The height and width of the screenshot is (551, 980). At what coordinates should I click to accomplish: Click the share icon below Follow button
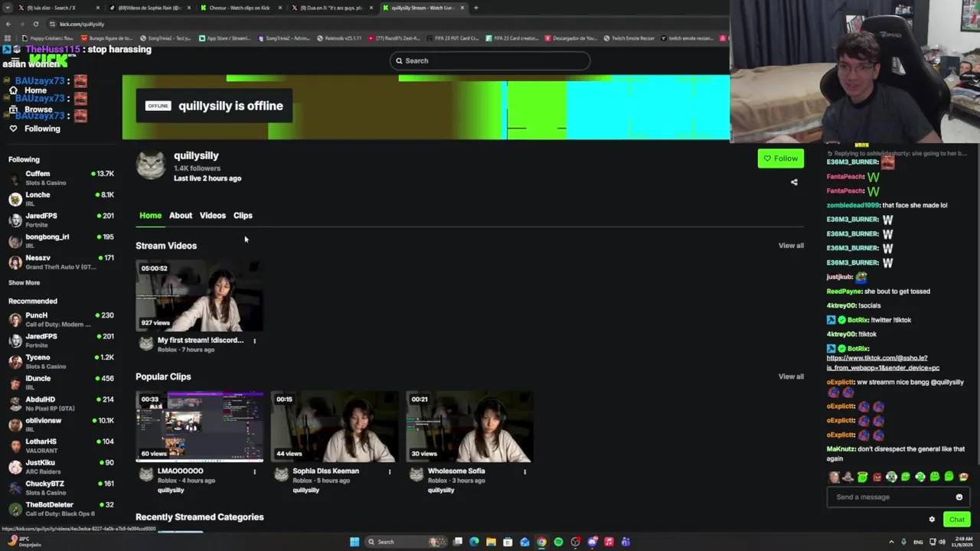point(794,182)
